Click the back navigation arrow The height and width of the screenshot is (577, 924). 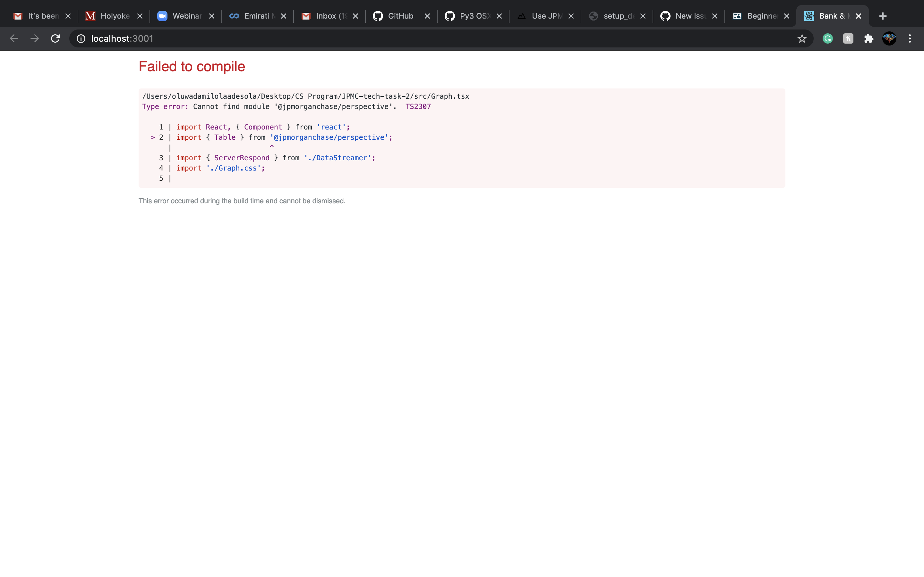click(x=14, y=38)
